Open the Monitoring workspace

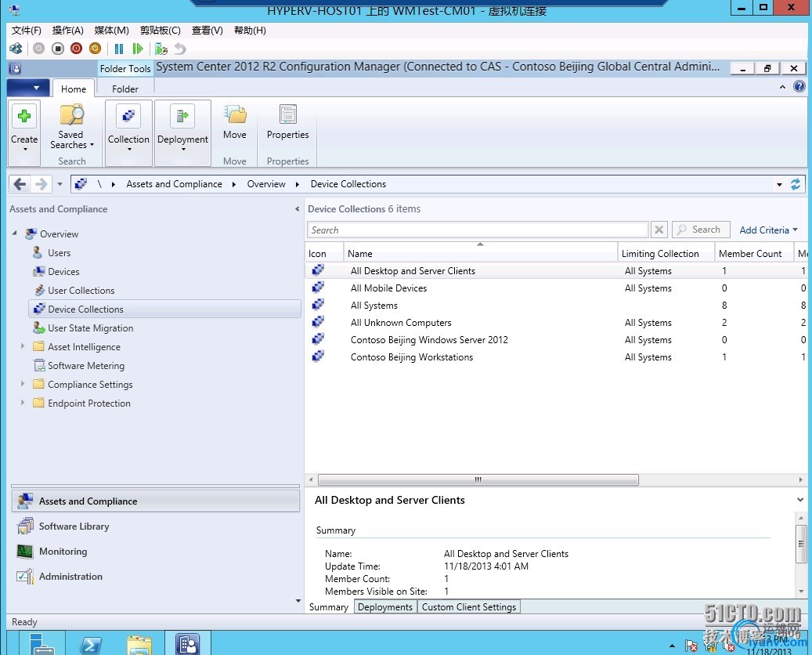click(155, 552)
